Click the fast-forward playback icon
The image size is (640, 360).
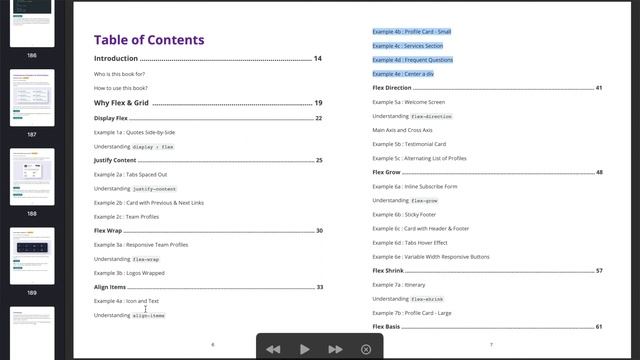tap(335, 349)
